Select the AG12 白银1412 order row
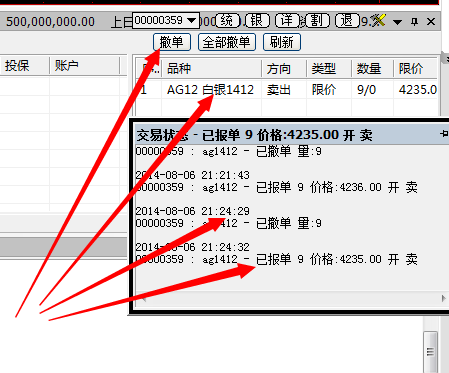 tap(287, 90)
